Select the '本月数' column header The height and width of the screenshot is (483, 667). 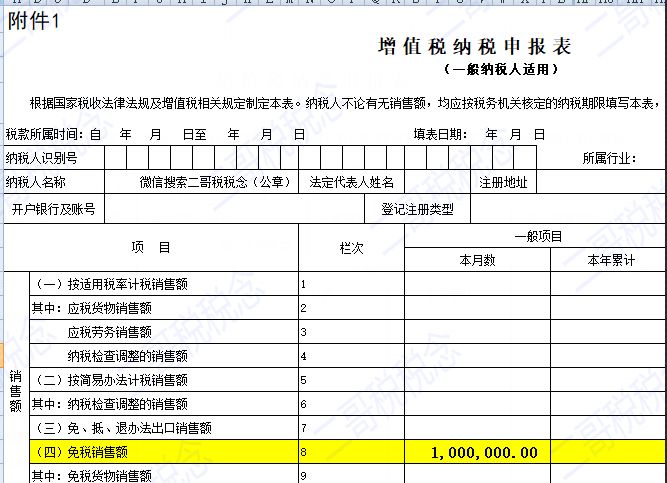[x=477, y=260]
